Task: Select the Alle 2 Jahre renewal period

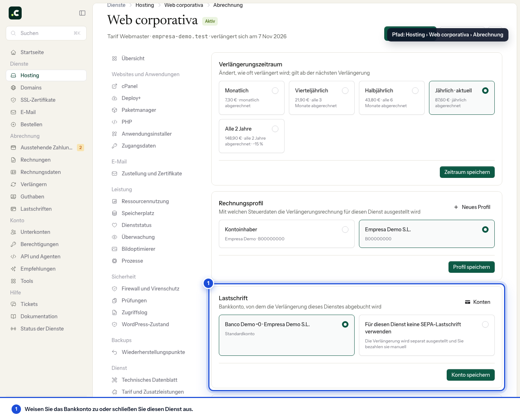Action: pos(252,136)
